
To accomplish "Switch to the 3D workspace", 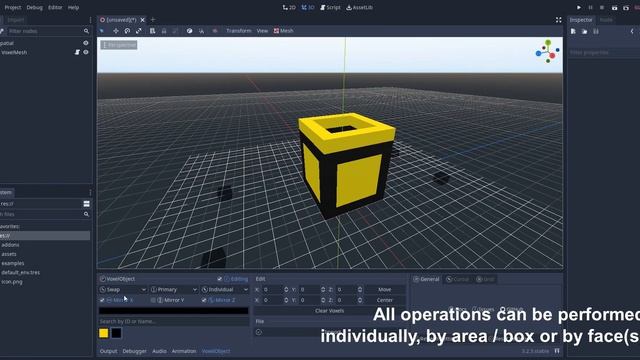I will [308, 7].
